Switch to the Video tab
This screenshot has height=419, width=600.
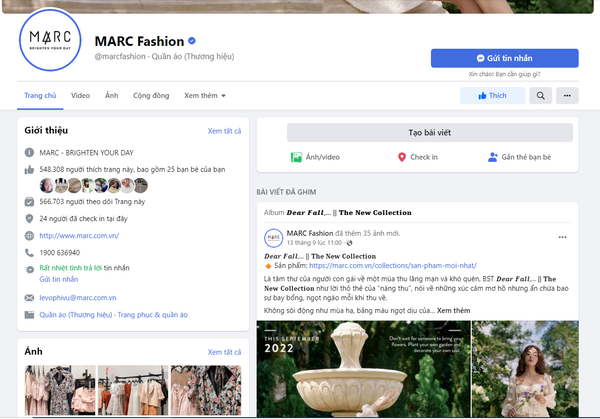coord(80,96)
